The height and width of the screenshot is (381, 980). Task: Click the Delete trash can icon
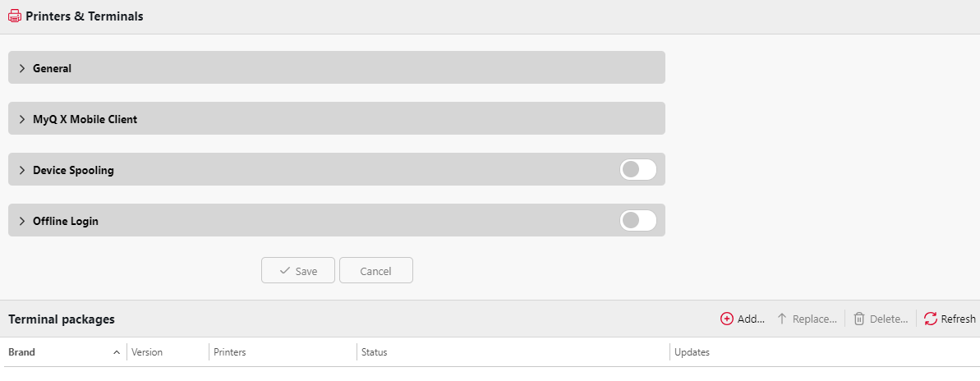[859, 319]
